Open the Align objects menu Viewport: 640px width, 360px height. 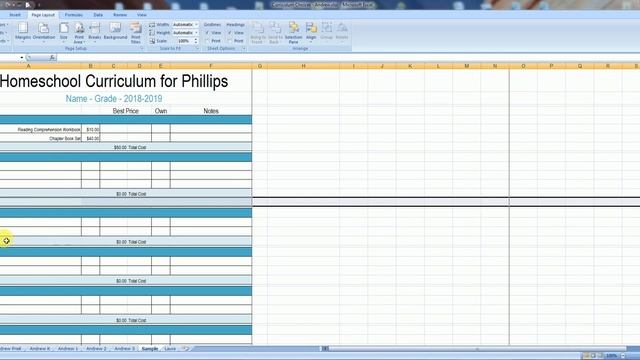coord(311,32)
